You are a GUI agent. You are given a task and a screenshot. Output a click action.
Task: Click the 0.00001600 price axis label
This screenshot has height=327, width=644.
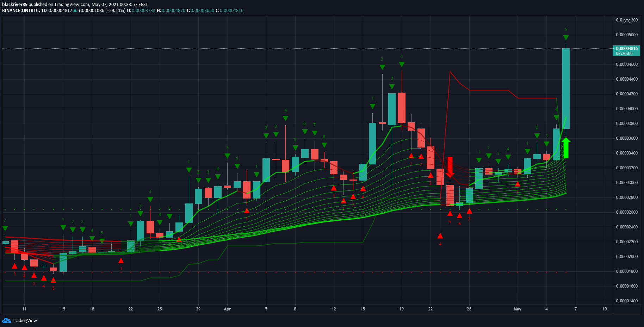pos(627,286)
